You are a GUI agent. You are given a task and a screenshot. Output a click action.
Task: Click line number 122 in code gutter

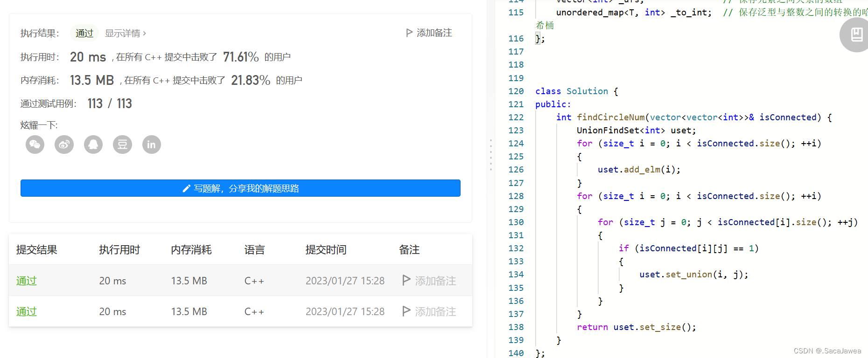516,117
